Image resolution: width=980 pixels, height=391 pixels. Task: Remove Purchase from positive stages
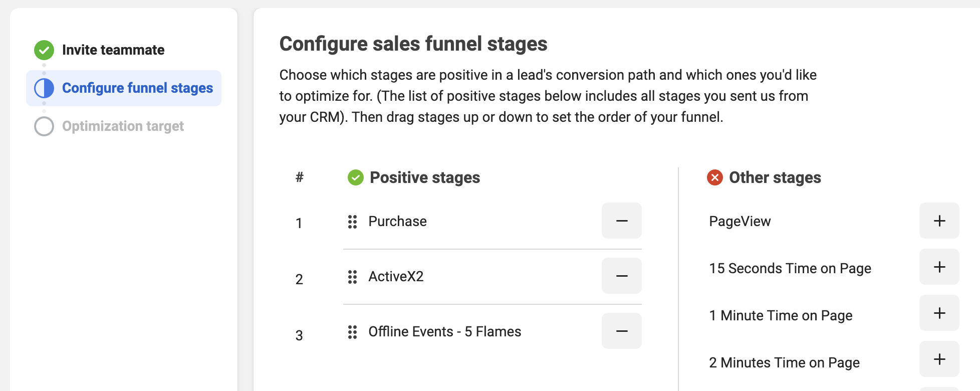[x=621, y=221]
